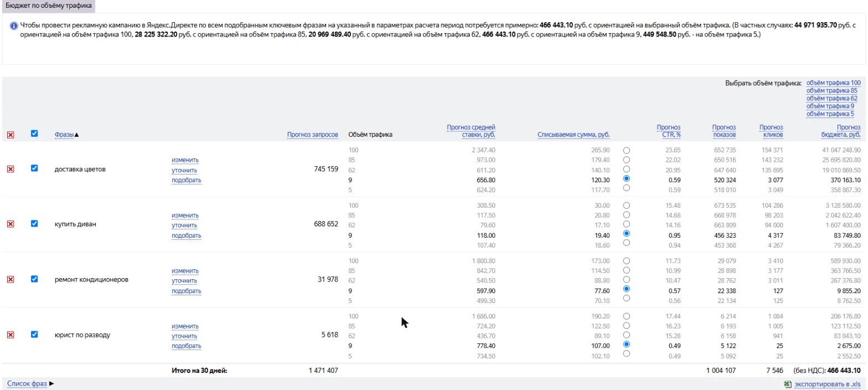Sort by «Списываемая сумма, руб.» header
The width and height of the screenshot is (868, 390).
pyautogui.click(x=573, y=135)
